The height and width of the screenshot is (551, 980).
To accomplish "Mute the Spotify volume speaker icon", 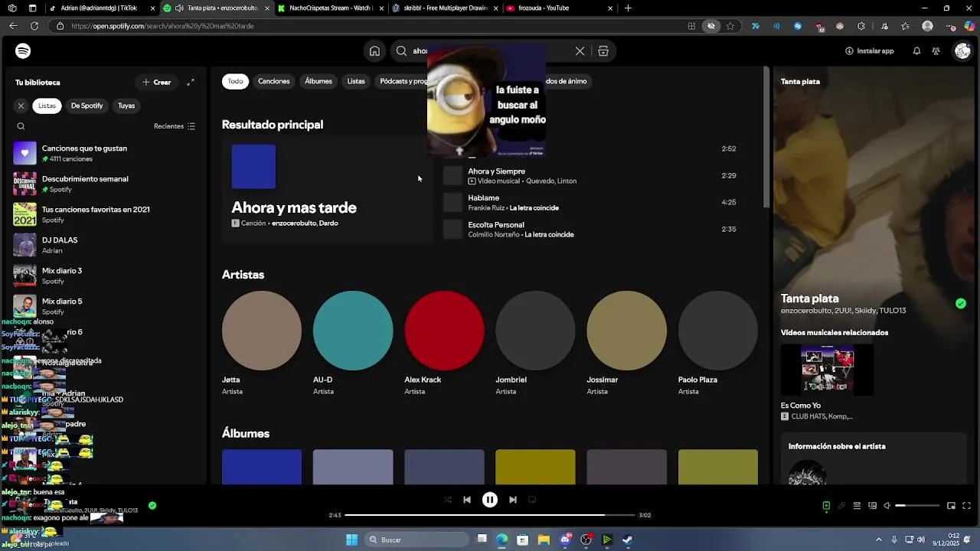I will click(x=887, y=506).
